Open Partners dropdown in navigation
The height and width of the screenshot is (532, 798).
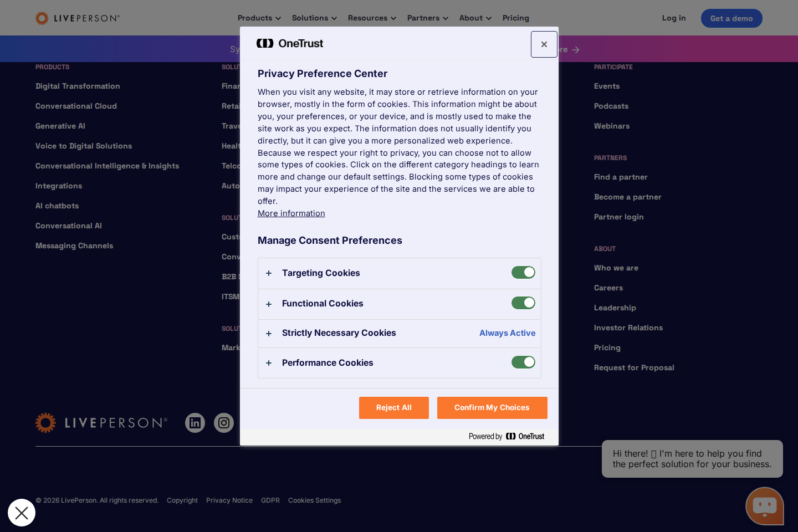(427, 18)
